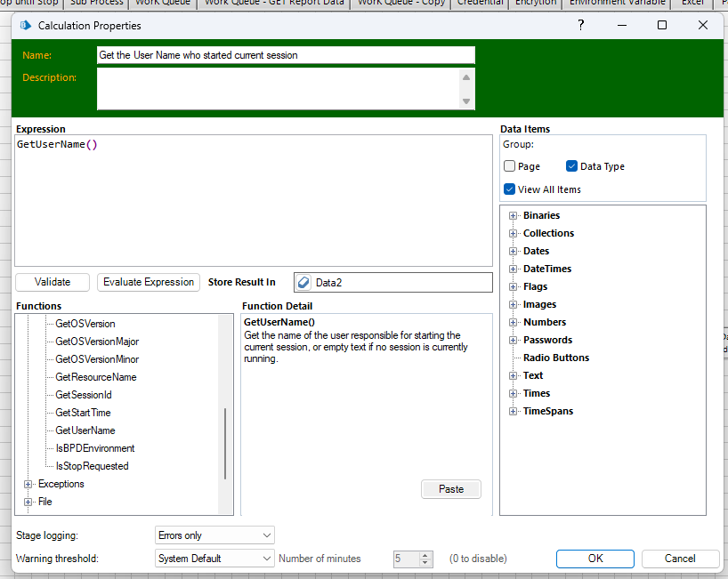Click the Data2 data item icon
728x579 pixels.
303,282
